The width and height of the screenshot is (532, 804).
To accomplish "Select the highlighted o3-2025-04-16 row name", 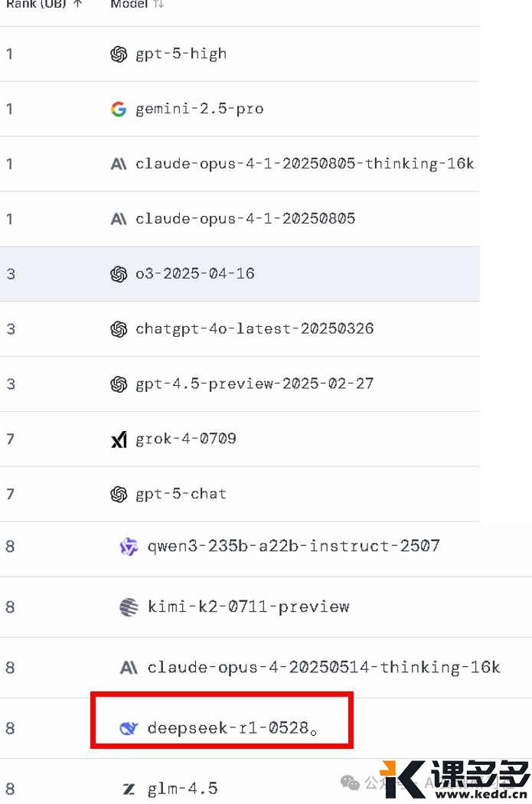I will point(195,274).
